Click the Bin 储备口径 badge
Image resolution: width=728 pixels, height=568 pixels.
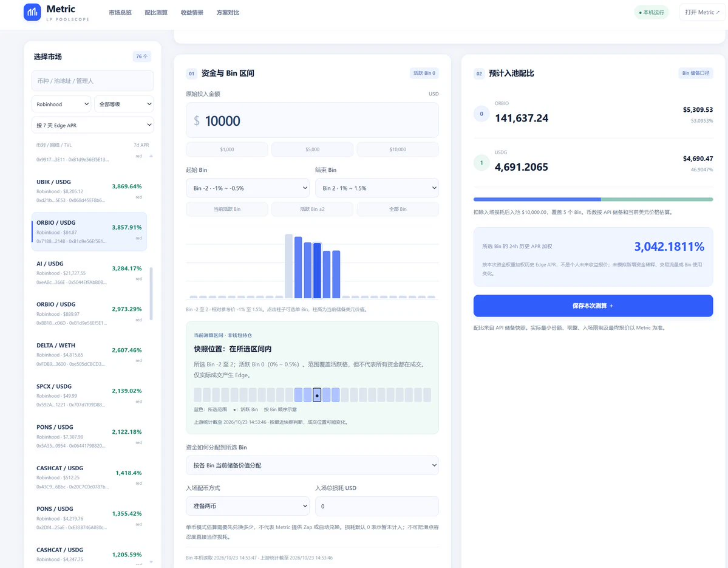pyautogui.click(x=695, y=73)
